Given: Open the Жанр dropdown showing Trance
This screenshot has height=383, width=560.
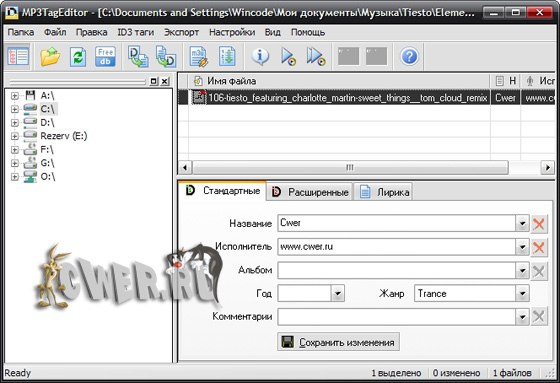Looking at the screenshot, I should click(522, 294).
